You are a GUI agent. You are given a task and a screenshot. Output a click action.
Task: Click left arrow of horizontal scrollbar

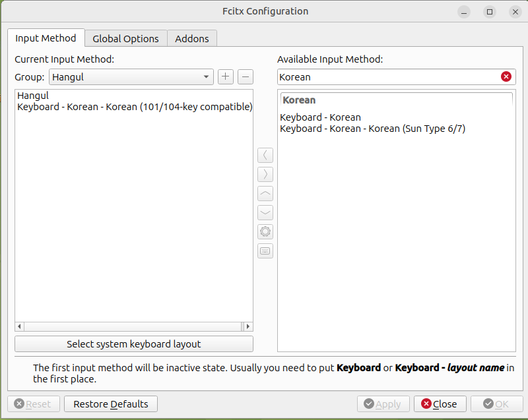tap(20, 326)
